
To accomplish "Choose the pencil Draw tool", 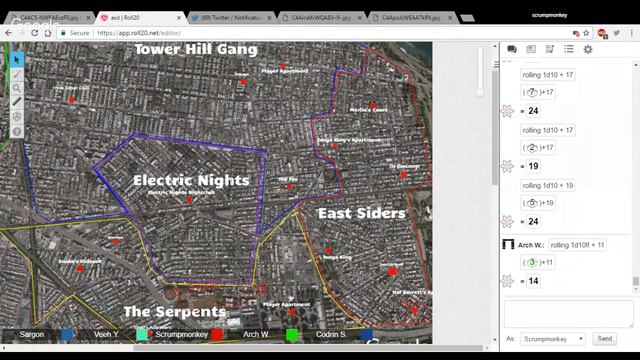I will coord(17,74).
